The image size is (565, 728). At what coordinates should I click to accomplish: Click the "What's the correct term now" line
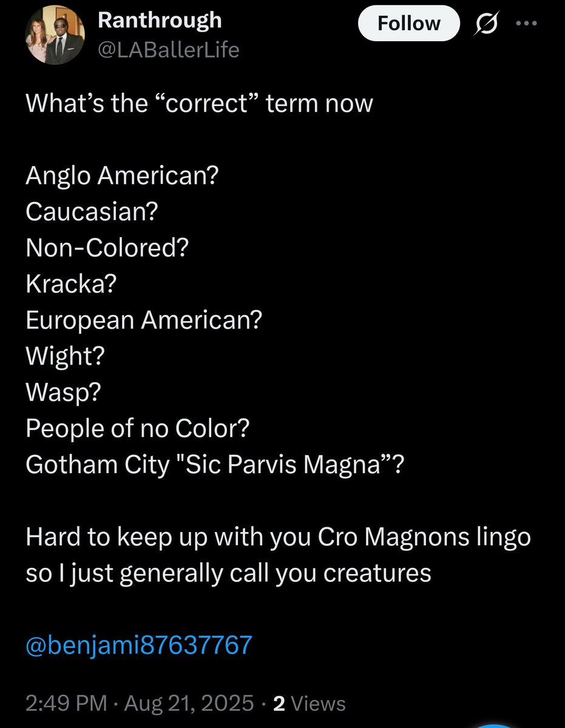pyautogui.click(x=199, y=104)
